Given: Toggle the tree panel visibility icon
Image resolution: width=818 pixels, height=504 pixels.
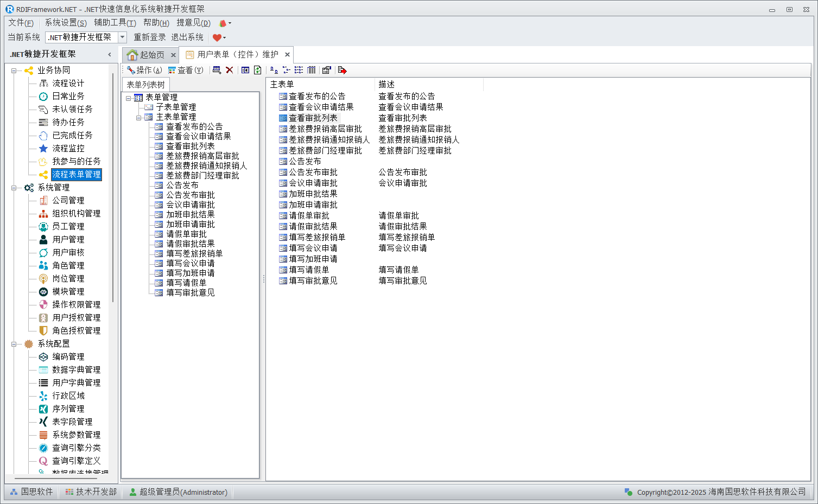Looking at the screenshot, I should click(245, 70).
